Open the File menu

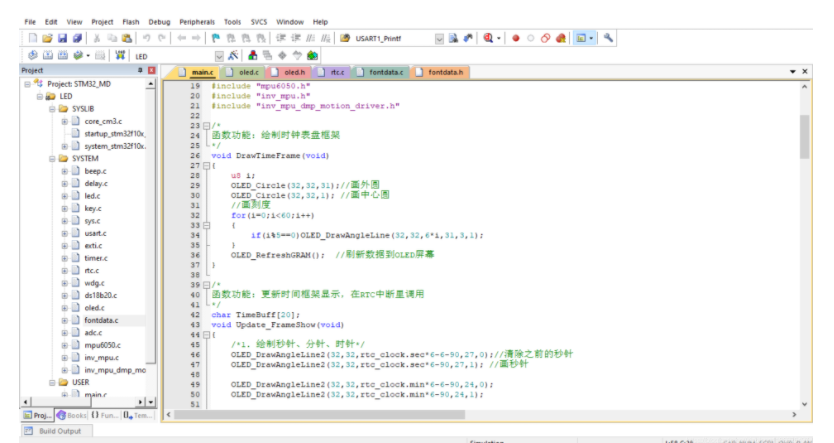30,22
